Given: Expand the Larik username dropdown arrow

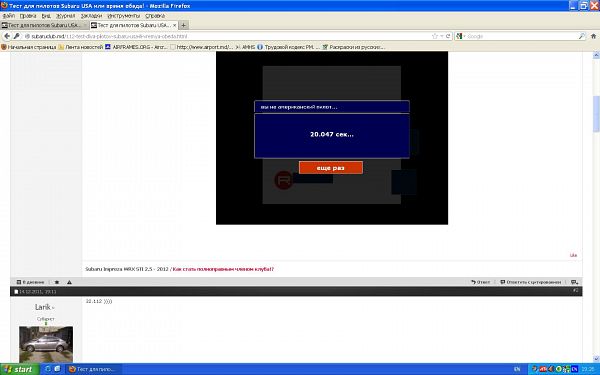Looking at the screenshot, I should click(x=53, y=308).
